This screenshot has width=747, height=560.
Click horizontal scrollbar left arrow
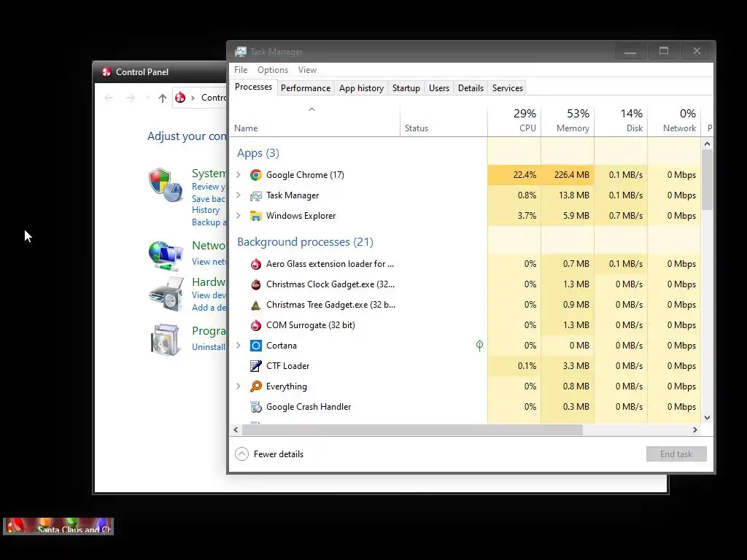236,429
